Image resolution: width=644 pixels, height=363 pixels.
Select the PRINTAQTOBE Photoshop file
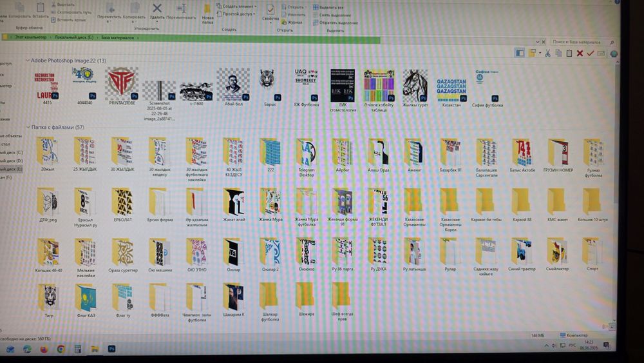click(122, 87)
